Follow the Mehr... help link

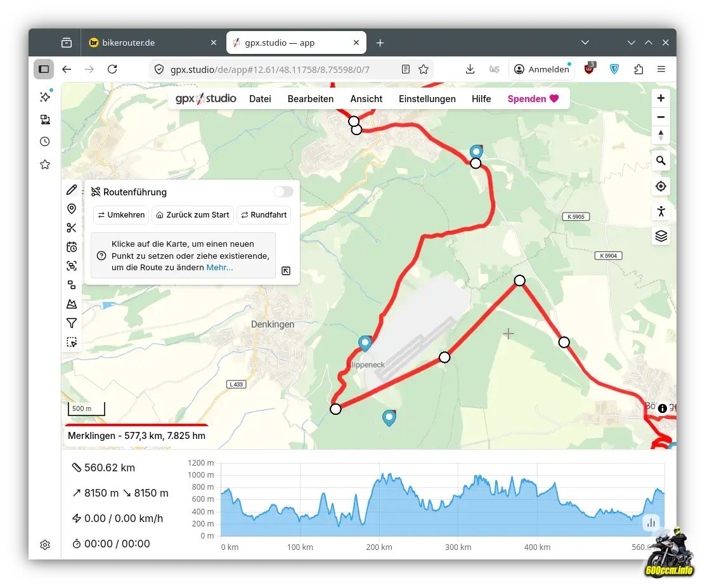tap(219, 268)
